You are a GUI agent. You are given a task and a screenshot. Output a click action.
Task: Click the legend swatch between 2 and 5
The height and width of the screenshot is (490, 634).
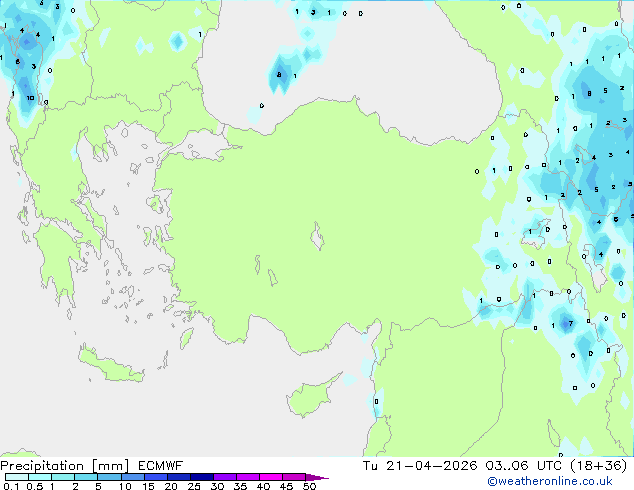tap(86, 477)
